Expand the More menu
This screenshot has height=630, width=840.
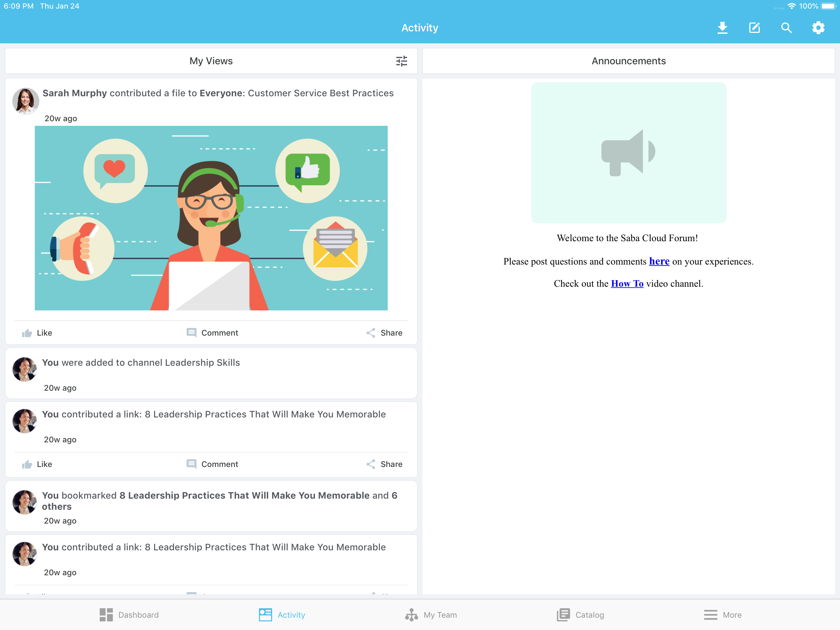[x=722, y=614]
